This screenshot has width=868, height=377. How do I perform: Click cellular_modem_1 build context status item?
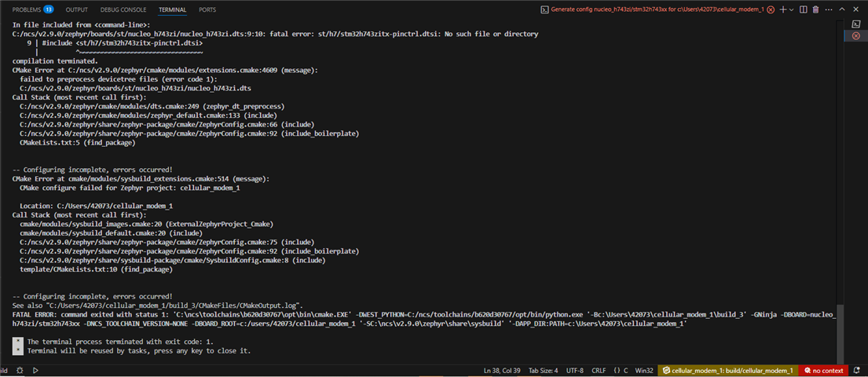click(x=728, y=371)
